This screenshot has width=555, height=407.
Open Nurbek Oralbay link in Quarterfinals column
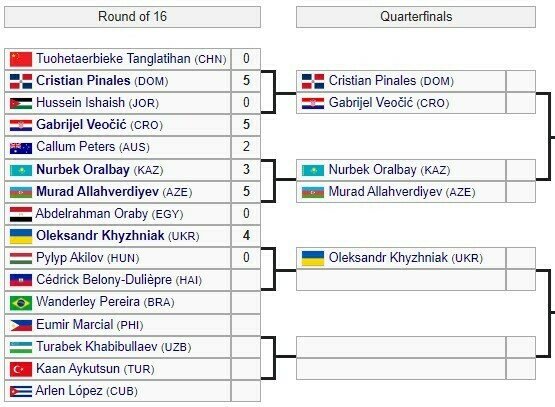click(x=372, y=170)
